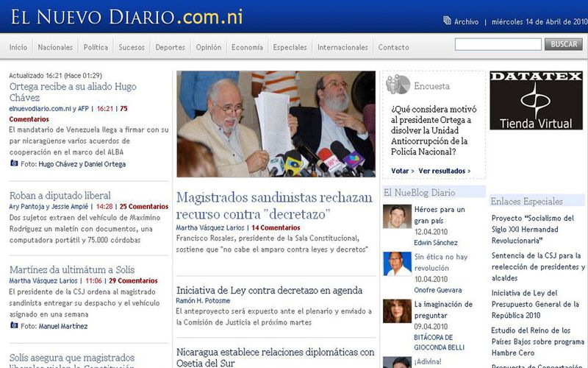Go to Inicio in the navigation bar
This screenshot has width=588, height=368.
tap(18, 47)
